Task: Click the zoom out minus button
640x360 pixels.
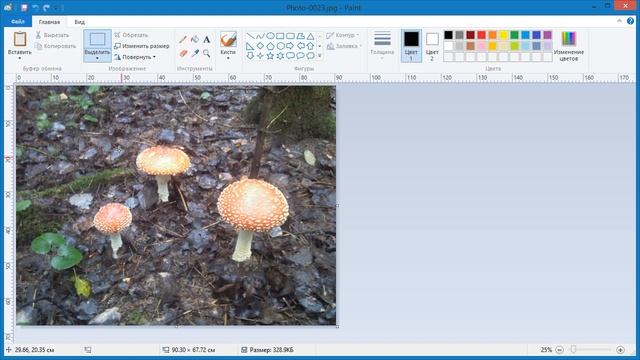Action: pos(559,350)
